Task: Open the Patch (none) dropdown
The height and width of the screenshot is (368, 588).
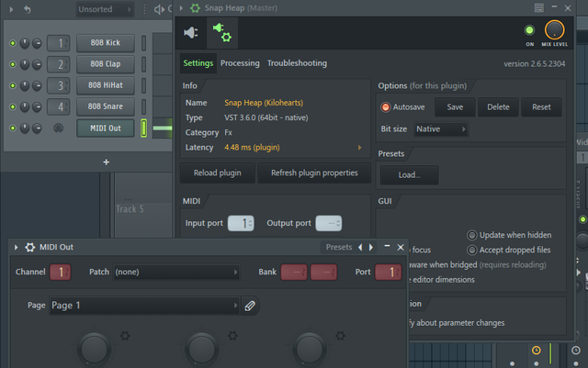Action: tap(175, 272)
